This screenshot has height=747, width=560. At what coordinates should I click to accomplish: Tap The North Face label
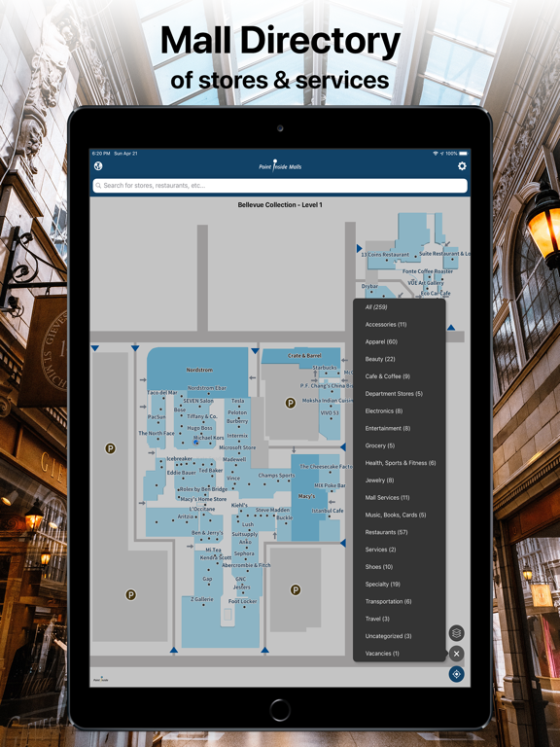click(157, 433)
